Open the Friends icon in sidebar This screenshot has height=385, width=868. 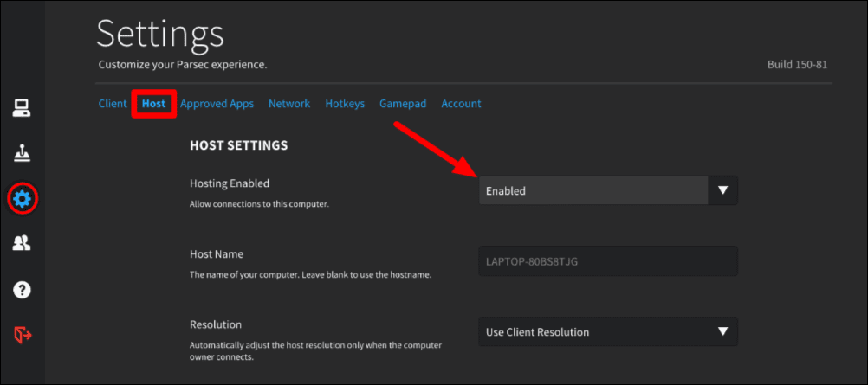point(22,242)
